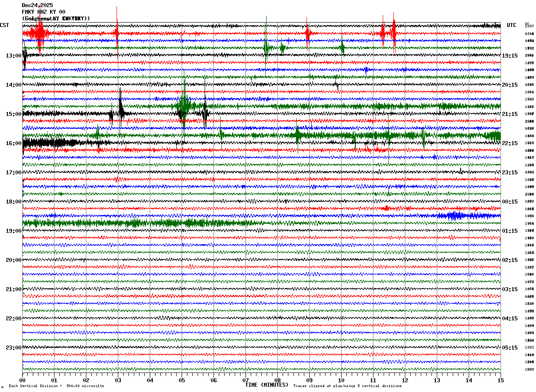The image size is (536, 392).
Task: Select the 19:00 CST row label
Action: click(14, 231)
